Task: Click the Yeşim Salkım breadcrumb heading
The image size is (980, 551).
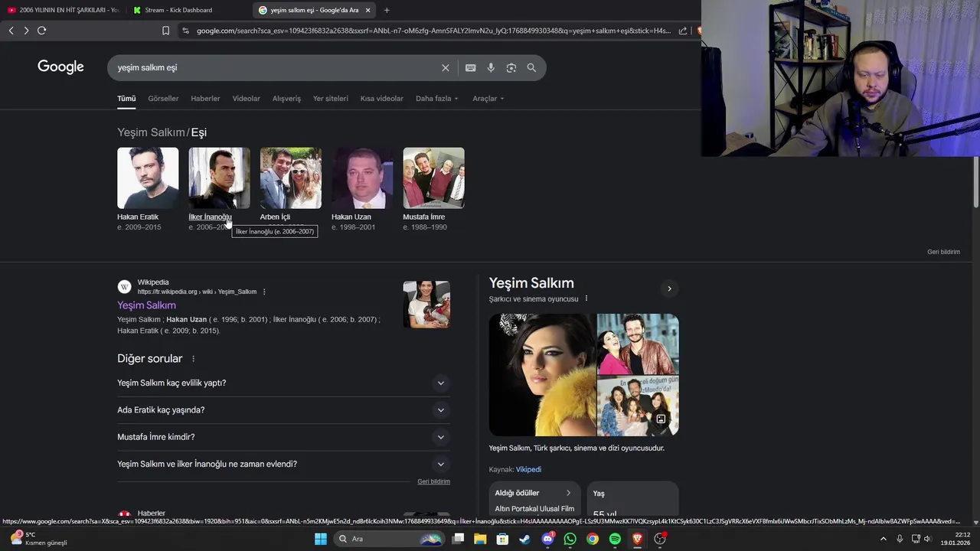Action: tap(151, 132)
